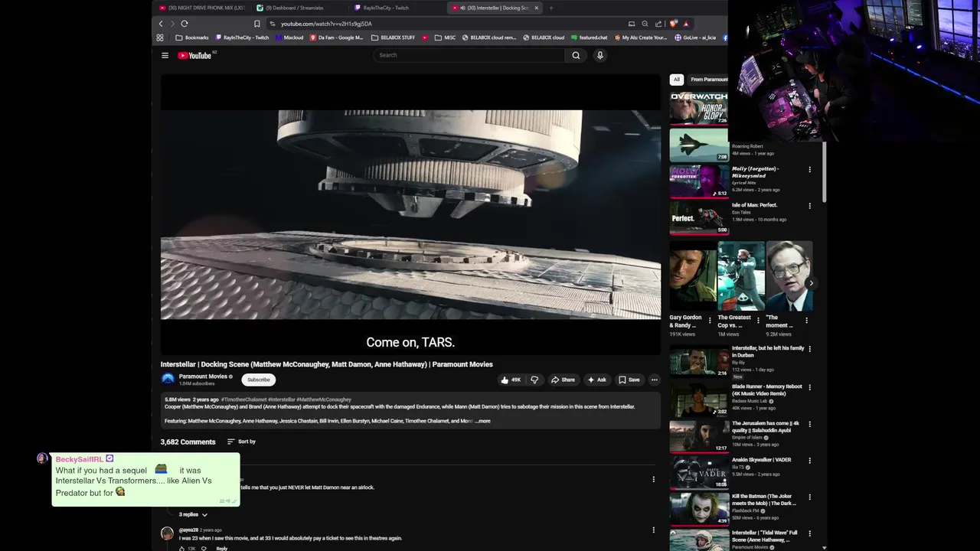Click the Share button under video
Screen dimensions: 980x551
click(x=563, y=380)
